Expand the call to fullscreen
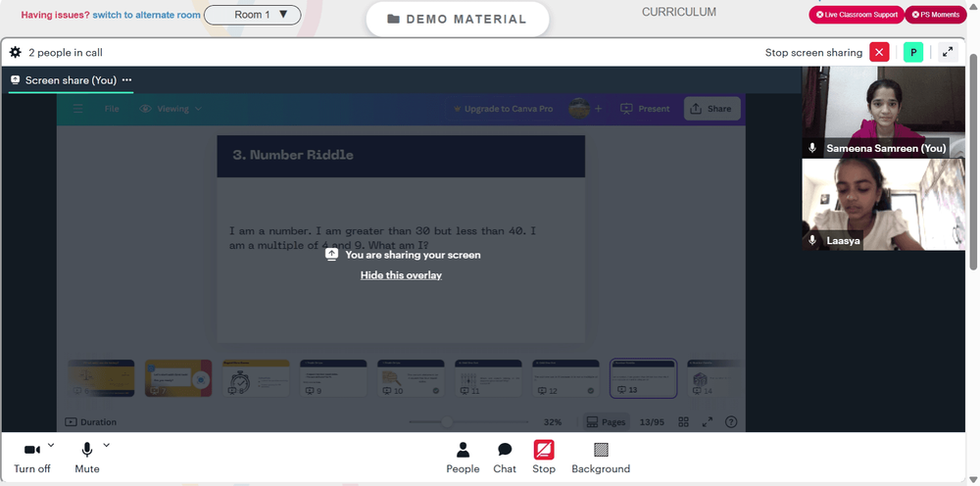Screen dimensions: 980x486 click(948, 53)
